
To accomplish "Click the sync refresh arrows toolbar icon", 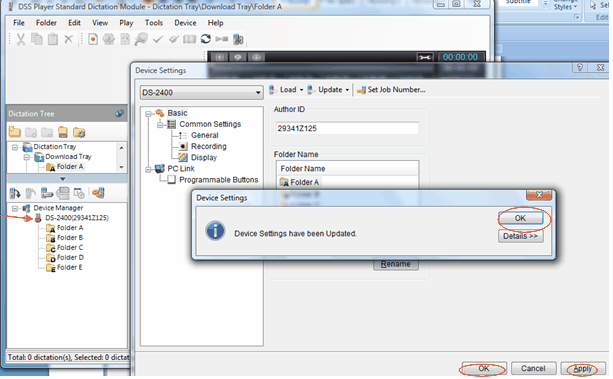I will tap(206, 39).
